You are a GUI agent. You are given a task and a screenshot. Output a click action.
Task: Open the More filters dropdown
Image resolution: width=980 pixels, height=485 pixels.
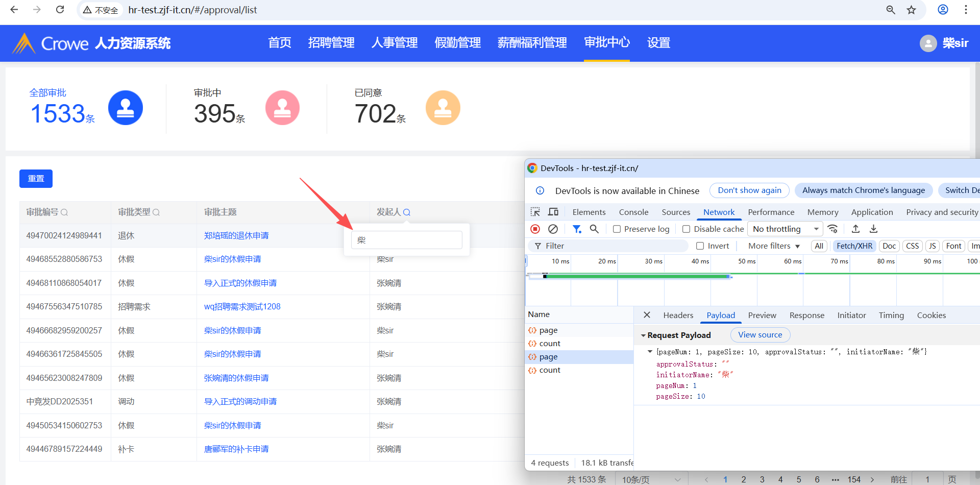click(x=774, y=246)
